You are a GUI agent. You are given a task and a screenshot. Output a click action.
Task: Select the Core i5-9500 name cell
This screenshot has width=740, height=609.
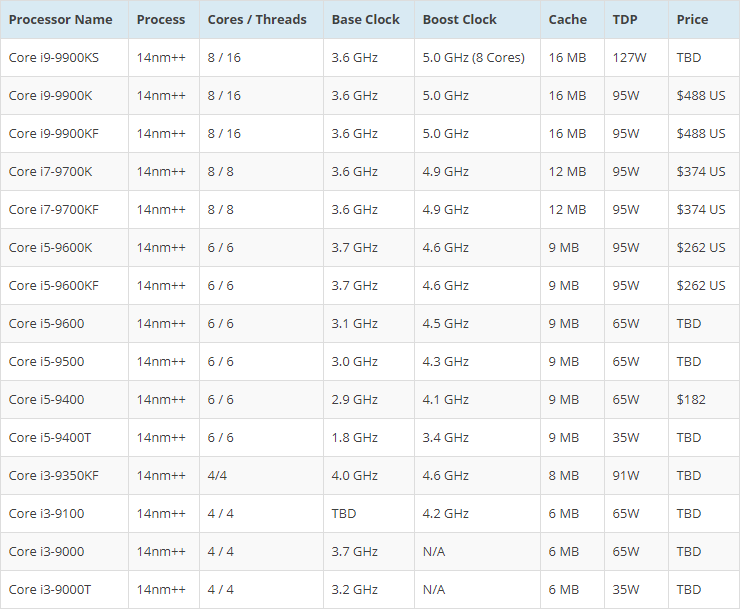click(64, 362)
